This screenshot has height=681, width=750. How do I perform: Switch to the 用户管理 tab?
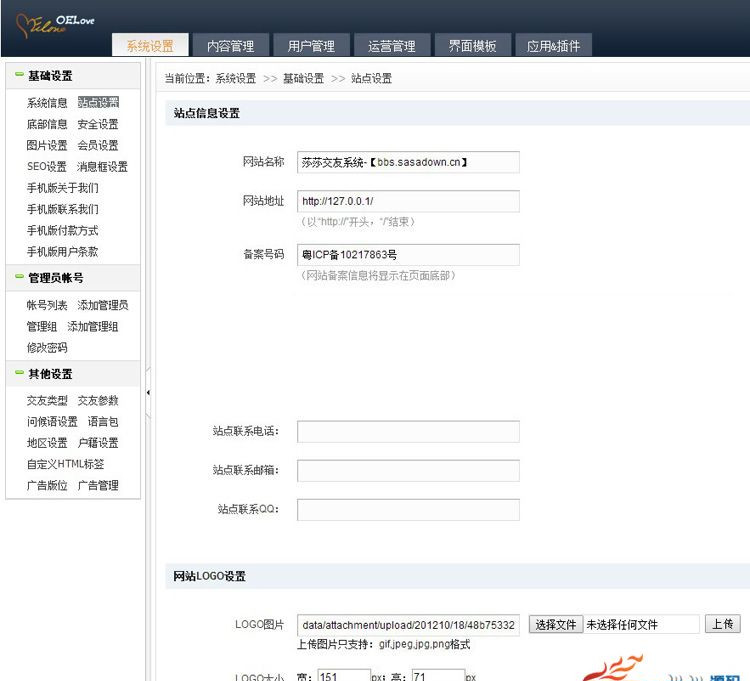pos(311,45)
